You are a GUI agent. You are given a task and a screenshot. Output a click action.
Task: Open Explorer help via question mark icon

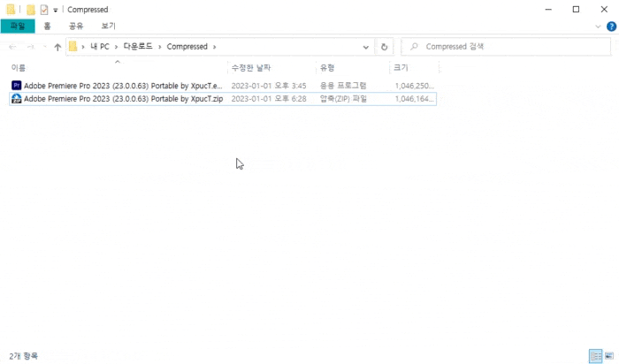(611, 27)
